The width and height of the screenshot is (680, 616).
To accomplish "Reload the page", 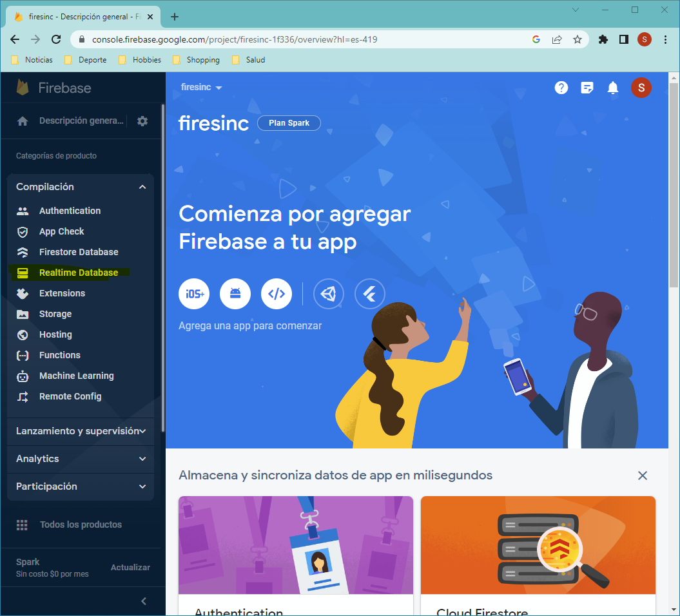I will pyautogui.click(x=56, y=40).
